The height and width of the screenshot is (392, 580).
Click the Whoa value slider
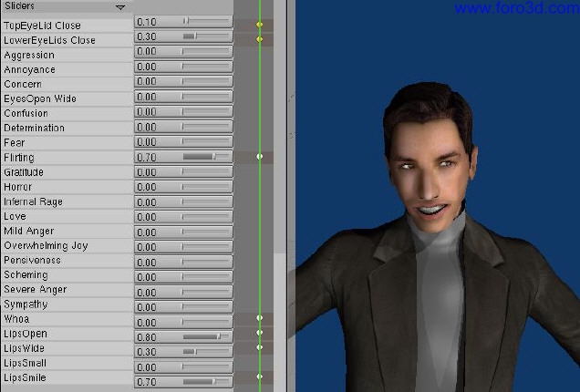coord(183,322)
